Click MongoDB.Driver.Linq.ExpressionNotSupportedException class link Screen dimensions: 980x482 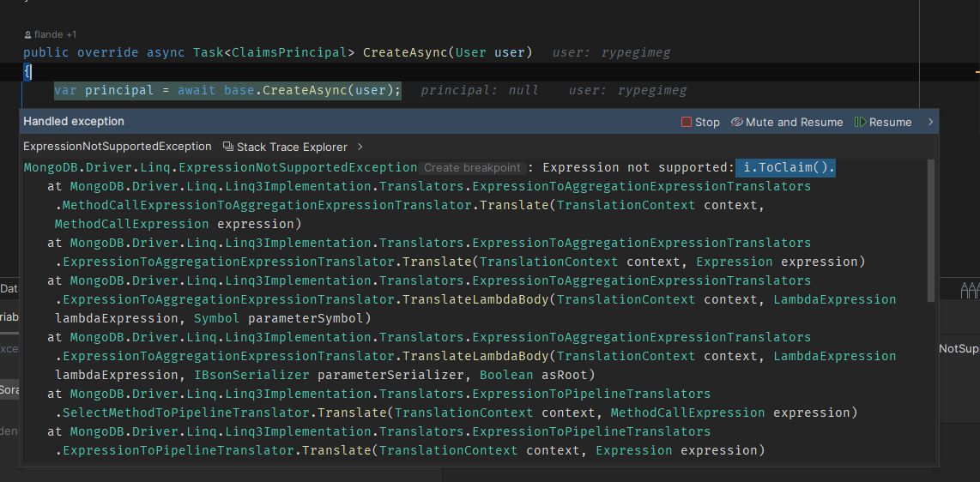click(x=221, y=167)
